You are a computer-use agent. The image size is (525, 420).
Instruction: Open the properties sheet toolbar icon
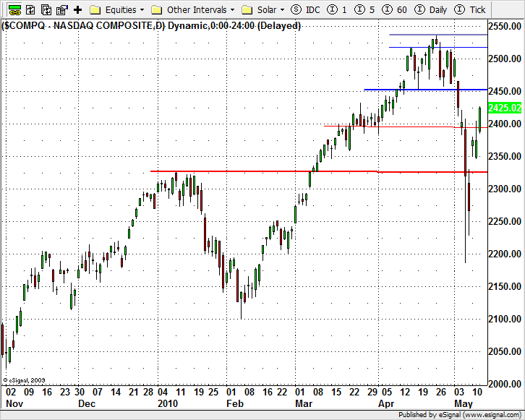pyautogui.click(x=62, y=9)
